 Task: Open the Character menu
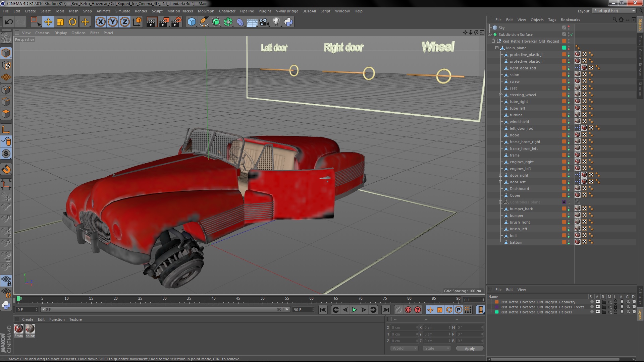(x=227, y=11)
